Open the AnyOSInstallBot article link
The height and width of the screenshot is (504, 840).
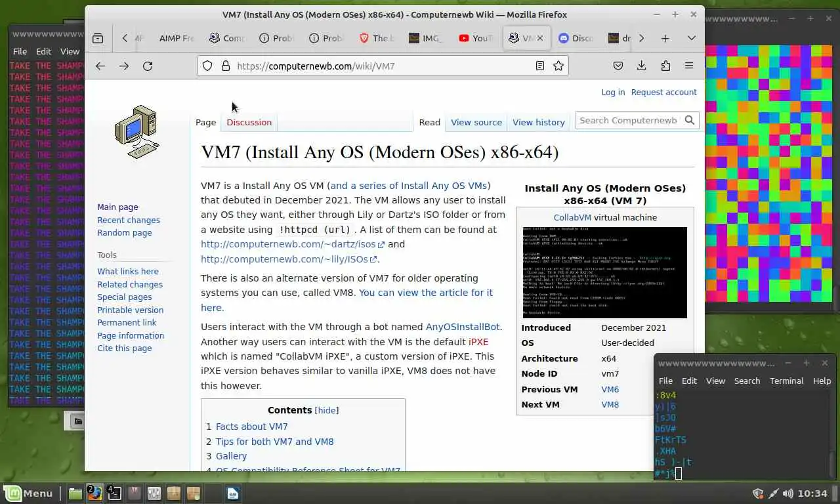pyautogui.click(x=463, y=327)
